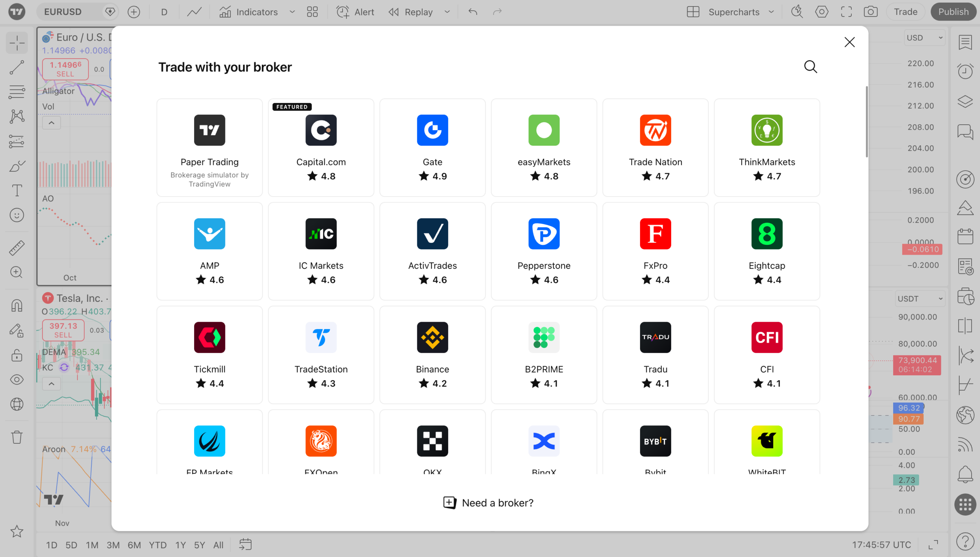980x557 pixels.
Task: Search brokers with the magnifier icon
Action: tap(810, 67)
